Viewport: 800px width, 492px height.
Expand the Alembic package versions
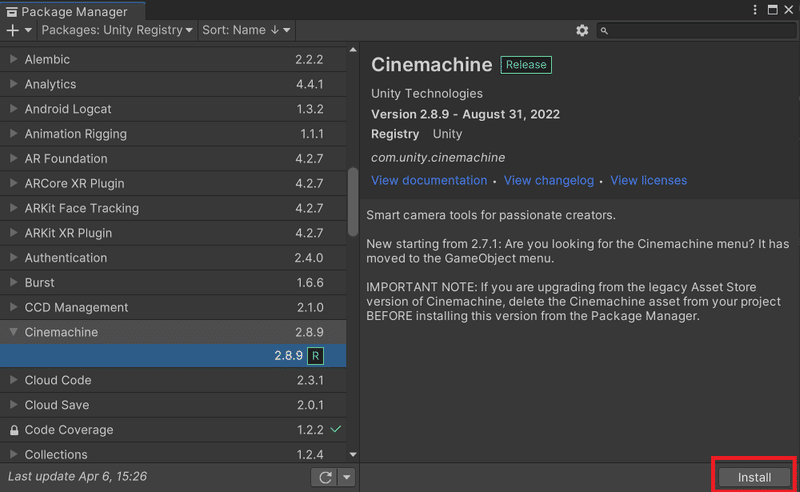tap(13, 59)
